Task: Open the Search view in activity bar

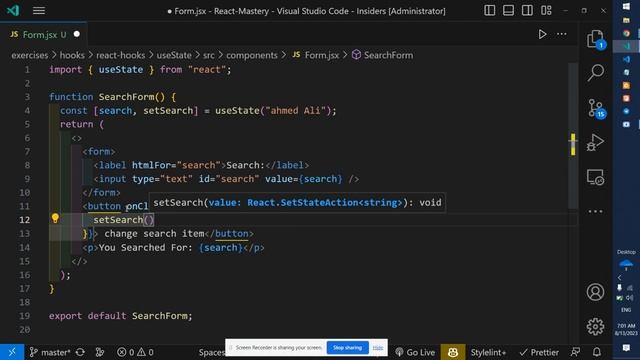Action: (596, 73)
